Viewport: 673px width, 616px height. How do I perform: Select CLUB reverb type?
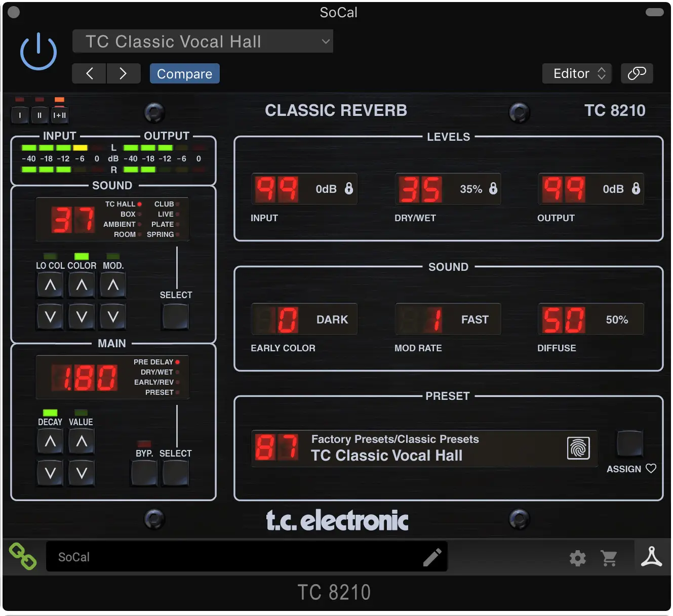(167, 204)
